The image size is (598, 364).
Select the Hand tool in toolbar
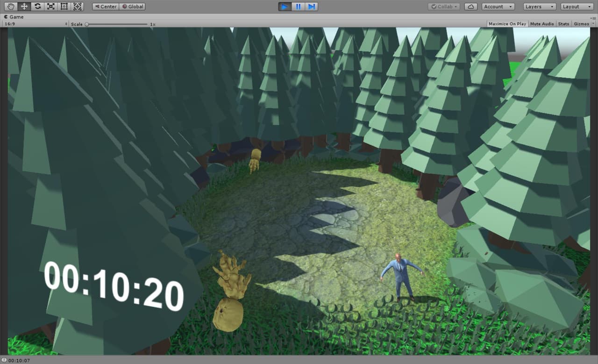point(11,7)
